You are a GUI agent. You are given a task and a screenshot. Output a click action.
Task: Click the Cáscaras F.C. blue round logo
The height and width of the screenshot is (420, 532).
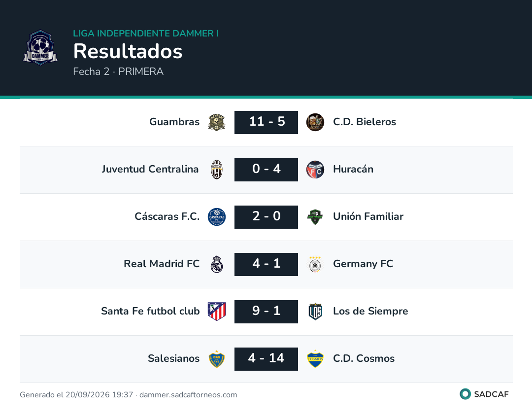tap(217, 217)
